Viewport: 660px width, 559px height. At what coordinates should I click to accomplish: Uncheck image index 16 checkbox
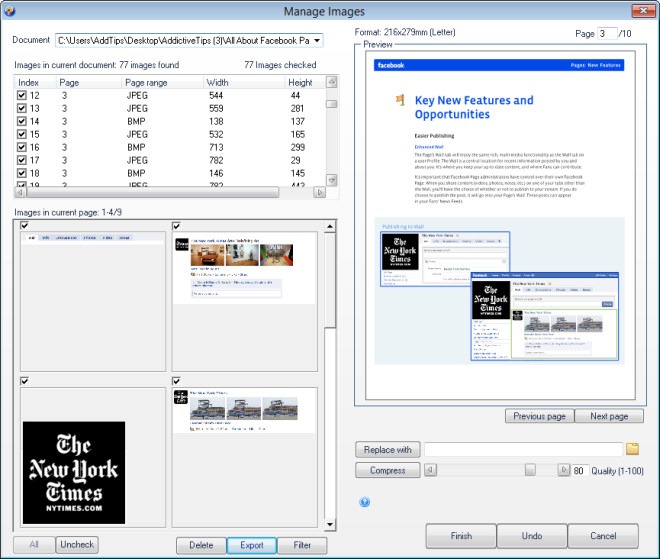tap(22, 147)
